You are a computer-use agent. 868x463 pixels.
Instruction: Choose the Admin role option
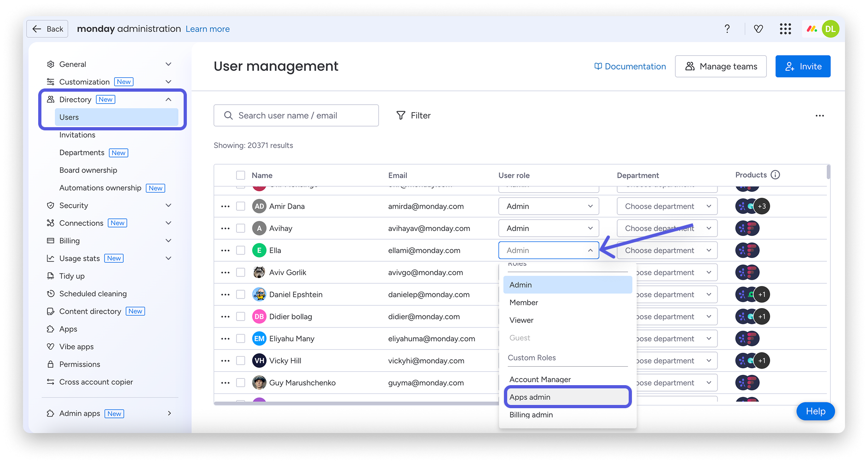pos(567,285)
